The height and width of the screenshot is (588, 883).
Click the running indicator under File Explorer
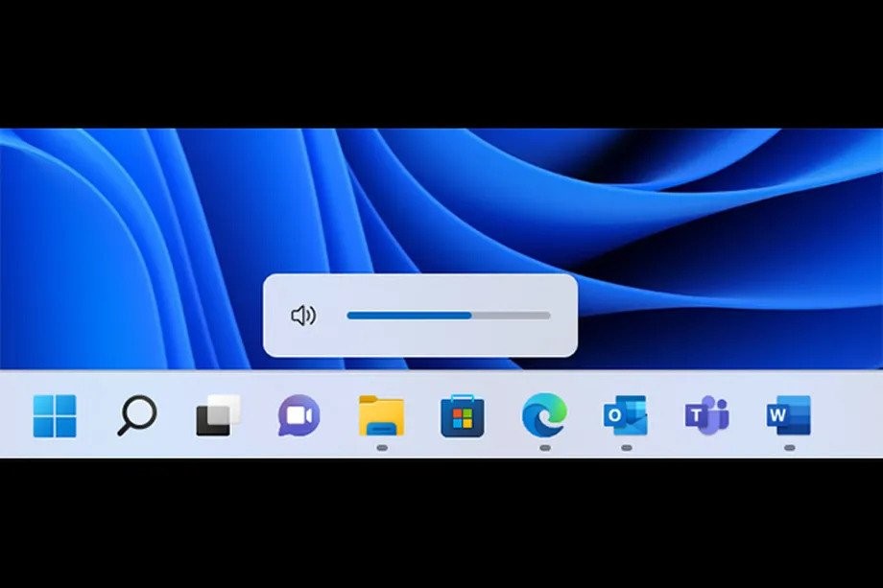(x=382, y=448)
